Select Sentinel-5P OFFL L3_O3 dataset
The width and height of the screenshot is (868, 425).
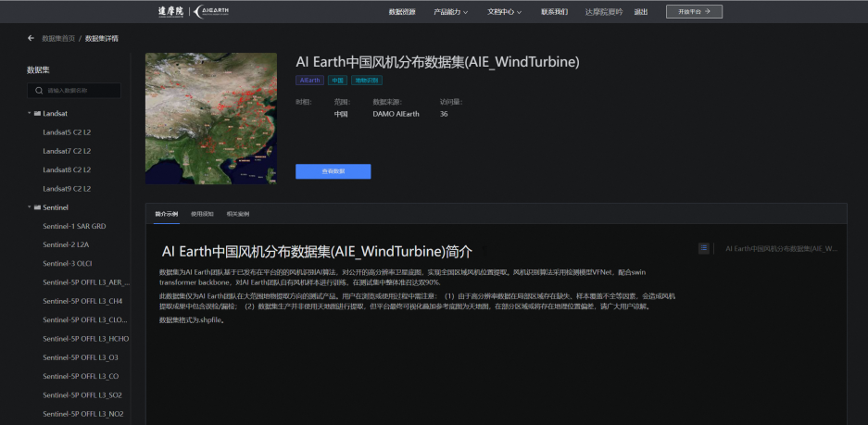(x=81, y=357)
